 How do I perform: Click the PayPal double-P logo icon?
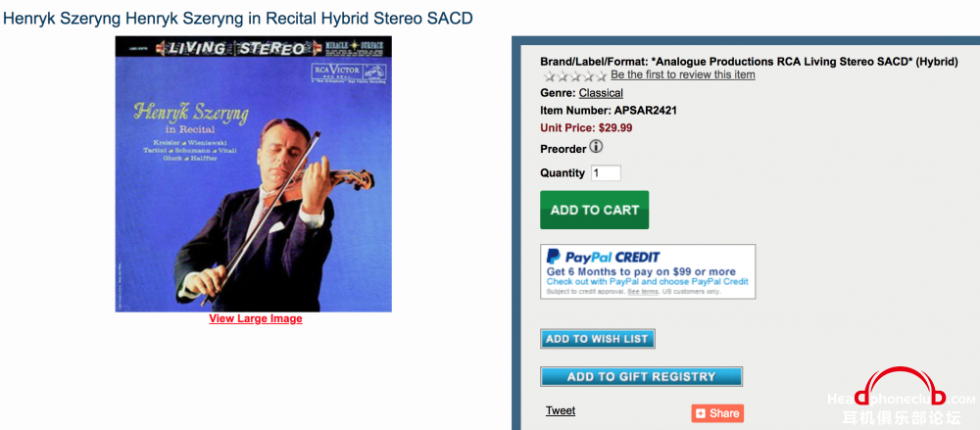(x=553, y=257)
